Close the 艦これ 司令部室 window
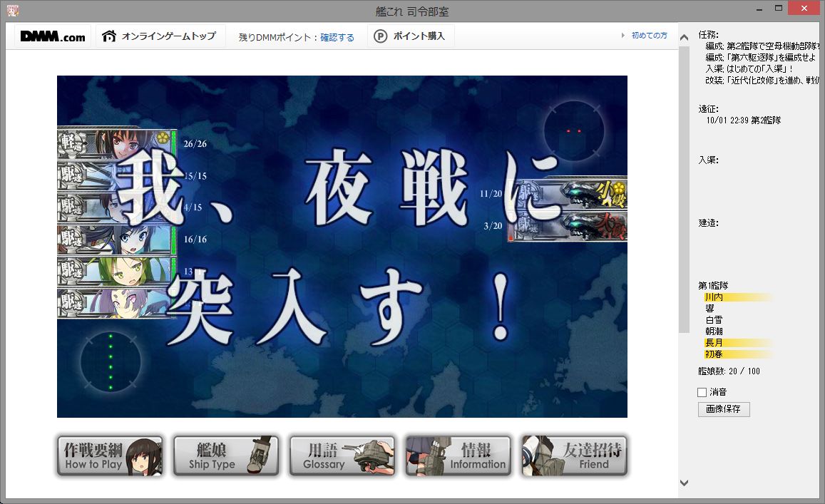Image resolution: width=825 pixels, height=504 pixels. [804, 8]
